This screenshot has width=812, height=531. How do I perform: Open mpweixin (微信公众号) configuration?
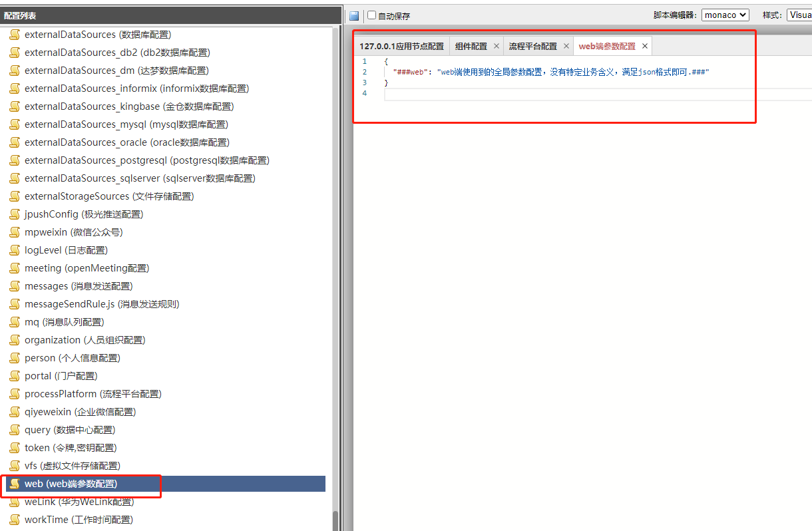coord(74,232)
